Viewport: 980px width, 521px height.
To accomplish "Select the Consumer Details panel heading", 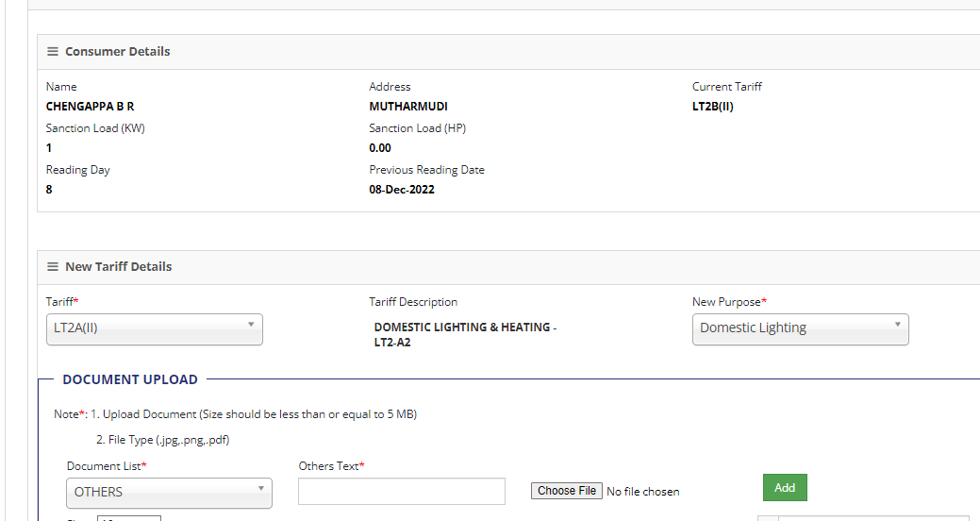I will [118, 52].
